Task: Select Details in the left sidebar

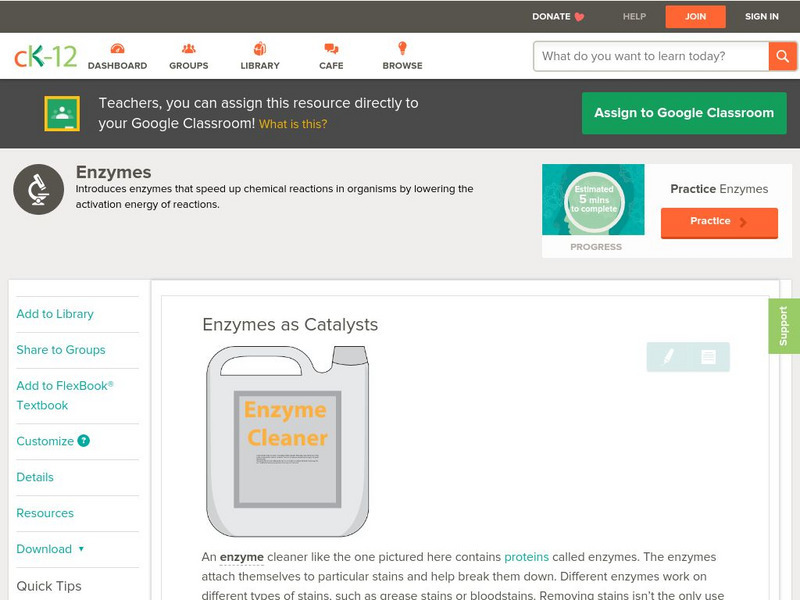Action: point(35,477)
